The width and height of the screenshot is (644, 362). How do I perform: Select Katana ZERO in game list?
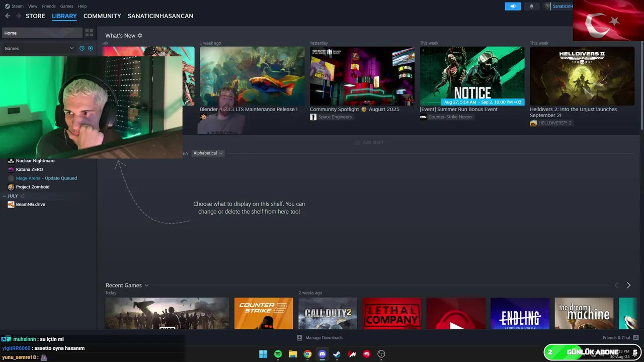tap(30, 169)
